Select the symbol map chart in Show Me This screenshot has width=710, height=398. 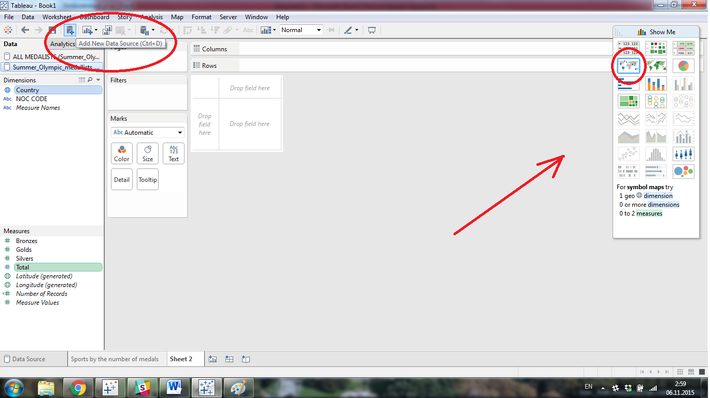628,66
